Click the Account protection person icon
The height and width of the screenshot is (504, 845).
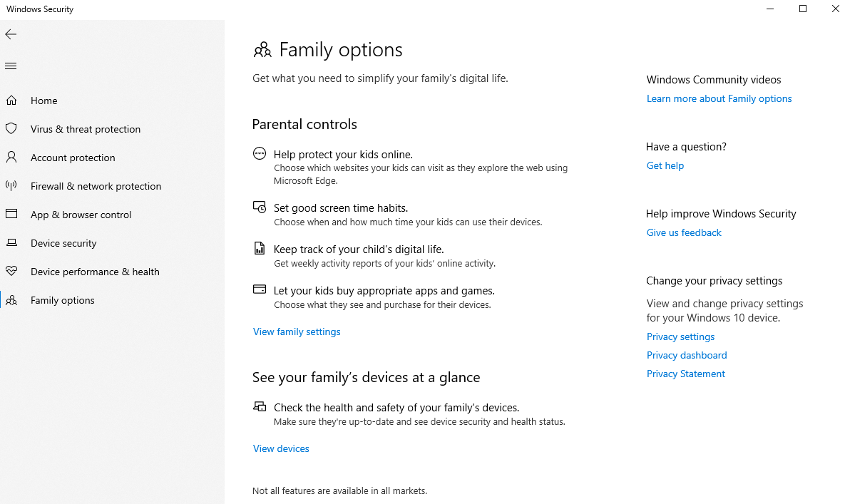(10, 158)
